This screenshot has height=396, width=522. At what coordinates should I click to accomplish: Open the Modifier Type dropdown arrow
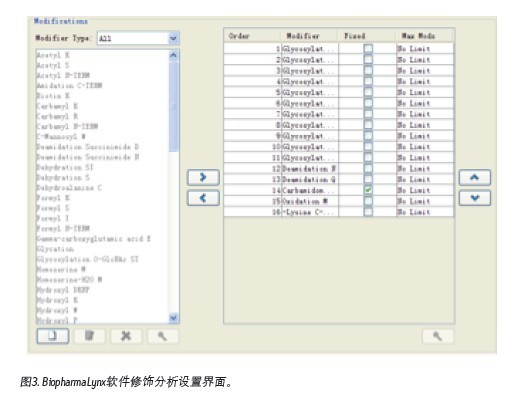[x=173, y=38]
